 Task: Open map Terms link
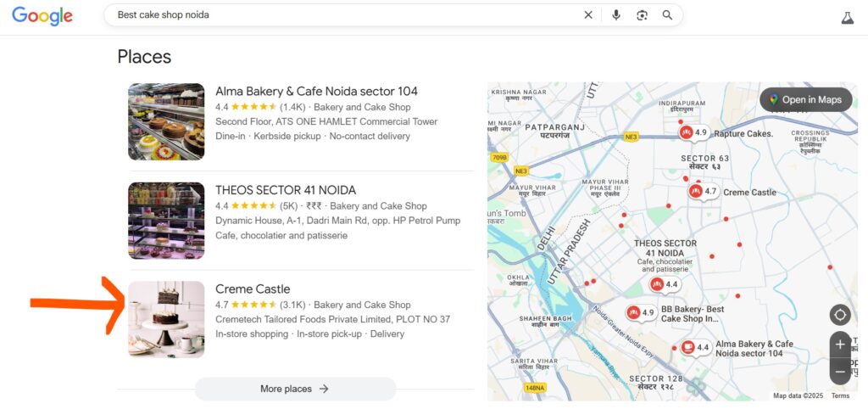tap(840, 396)
